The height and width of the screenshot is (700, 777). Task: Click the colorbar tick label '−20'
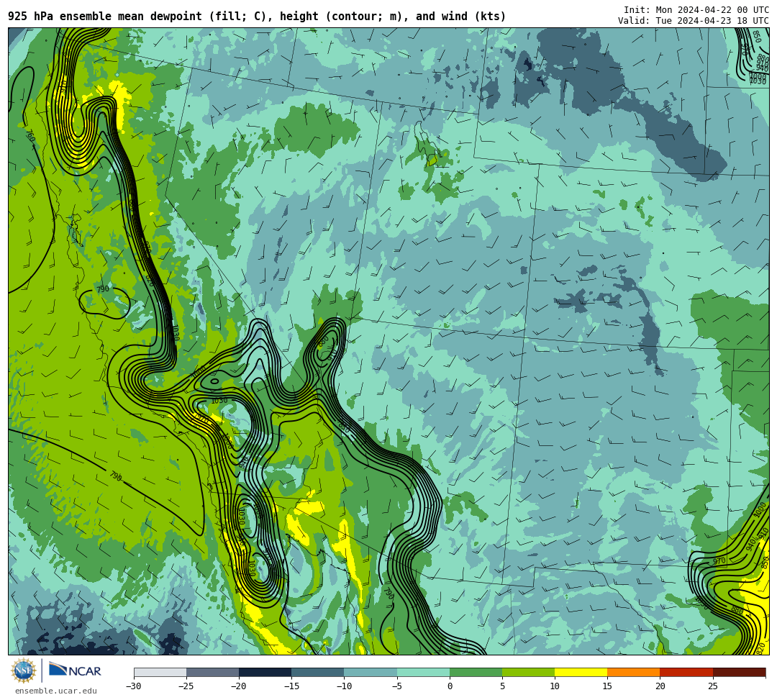239,686
